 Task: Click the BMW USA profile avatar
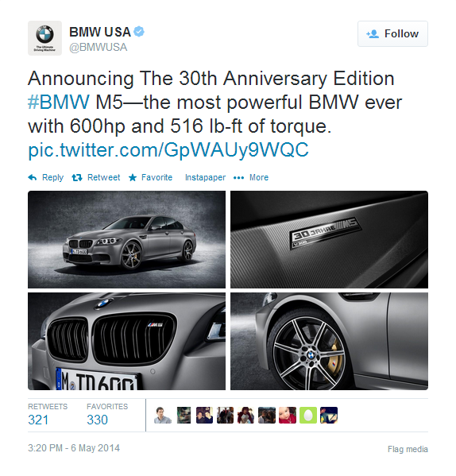point(44,38)
